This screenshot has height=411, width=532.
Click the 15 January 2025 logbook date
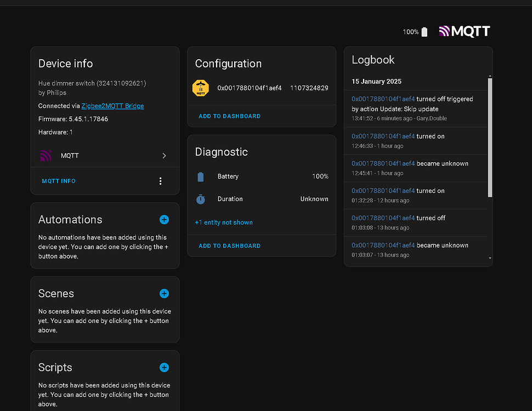pos(377,82)
